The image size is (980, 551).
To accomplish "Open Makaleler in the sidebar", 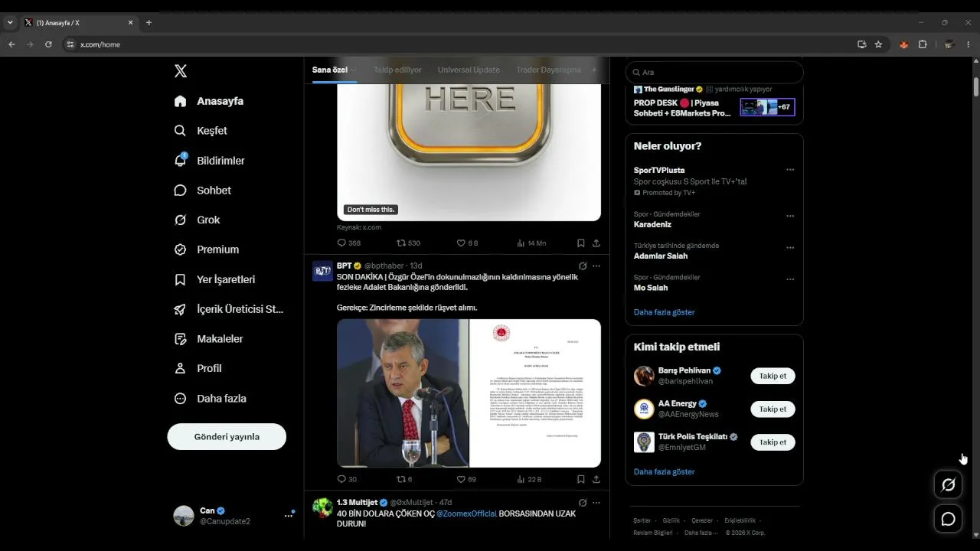I will click(x=209, y=338).
